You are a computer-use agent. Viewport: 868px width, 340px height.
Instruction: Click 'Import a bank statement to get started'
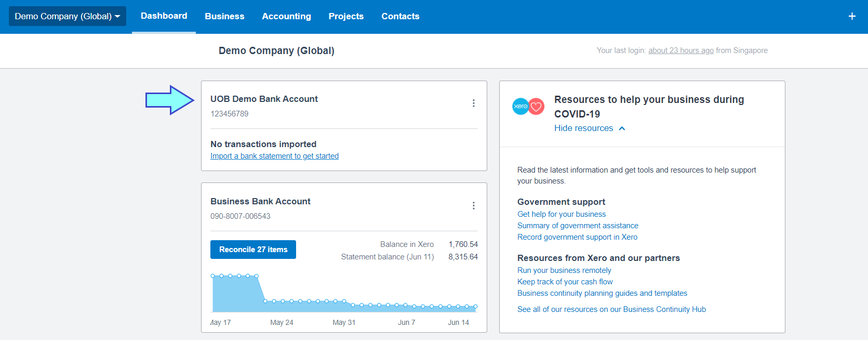tap(274, 156)
